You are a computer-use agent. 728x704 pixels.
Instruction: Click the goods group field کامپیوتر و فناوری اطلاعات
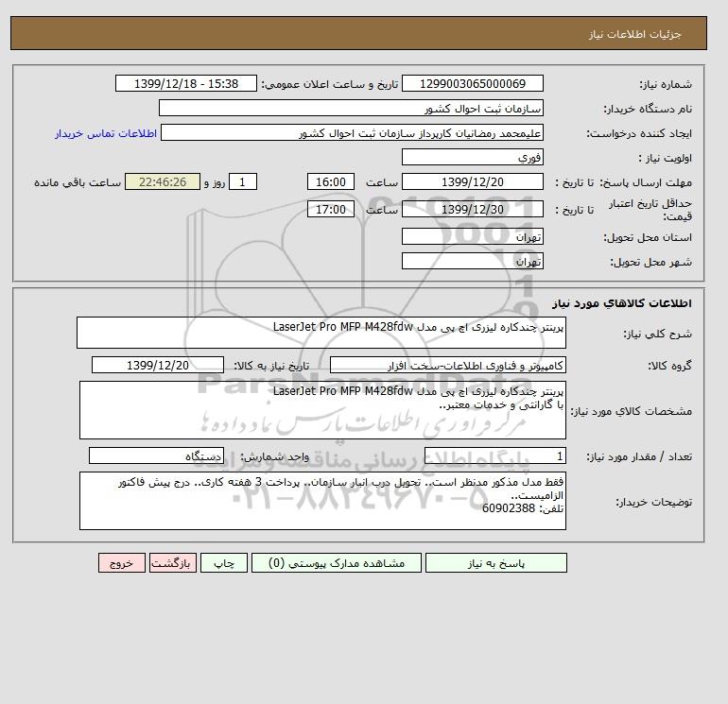pyautogui.click(x=447, y=365)
